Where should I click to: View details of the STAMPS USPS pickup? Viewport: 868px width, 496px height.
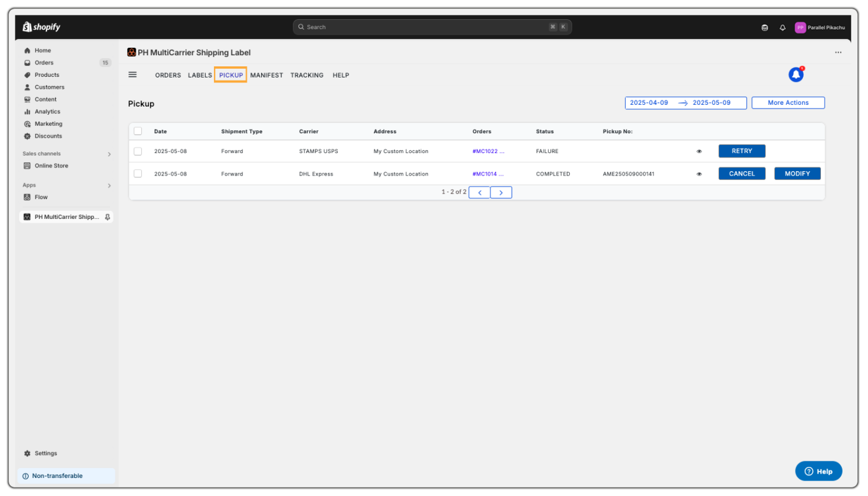pyautogui.click(x=699, y=151)
